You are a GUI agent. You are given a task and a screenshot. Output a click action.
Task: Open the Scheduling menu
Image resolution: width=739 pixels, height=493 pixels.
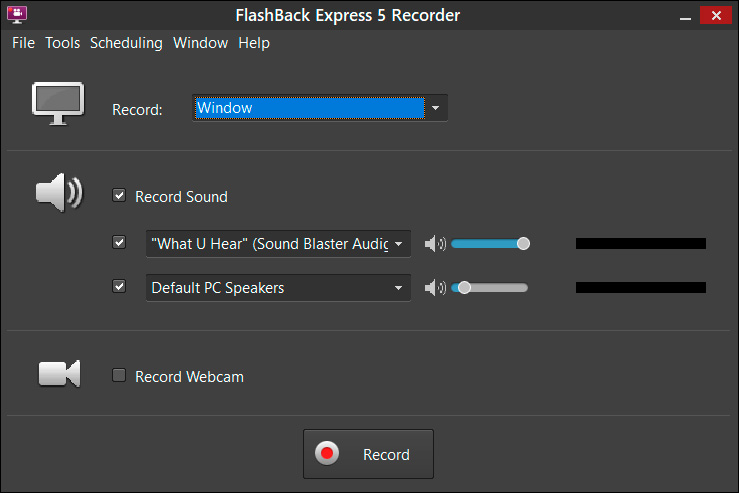126,43
